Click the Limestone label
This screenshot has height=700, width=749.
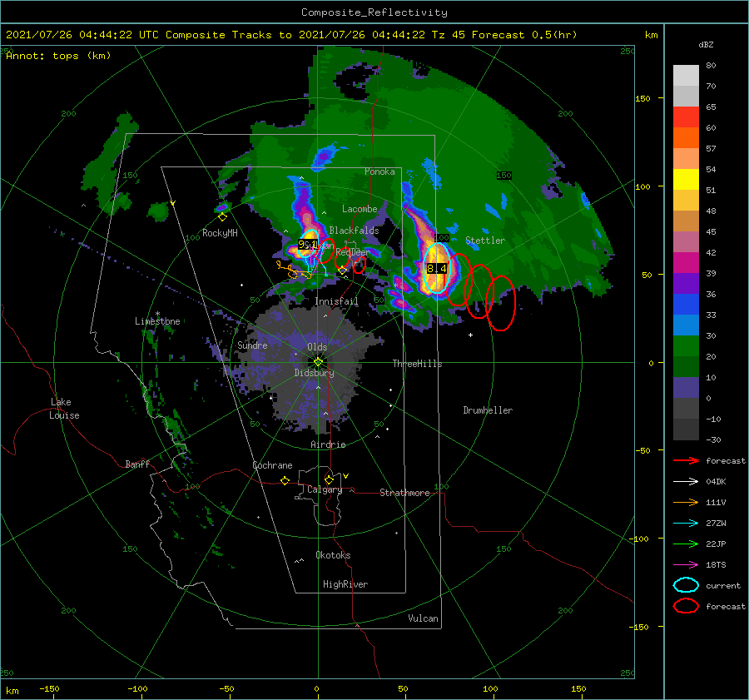pos(157,321)
